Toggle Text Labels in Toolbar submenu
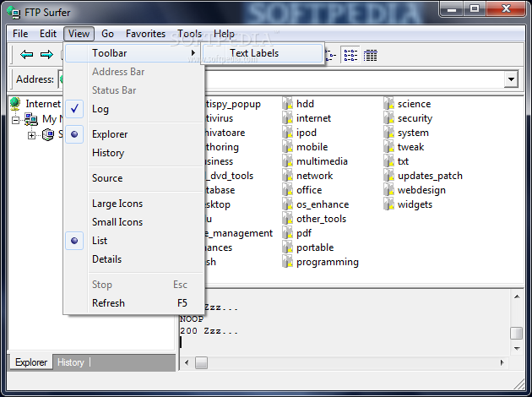The width and height of the screenshot is (532, 397). (263, 53)
